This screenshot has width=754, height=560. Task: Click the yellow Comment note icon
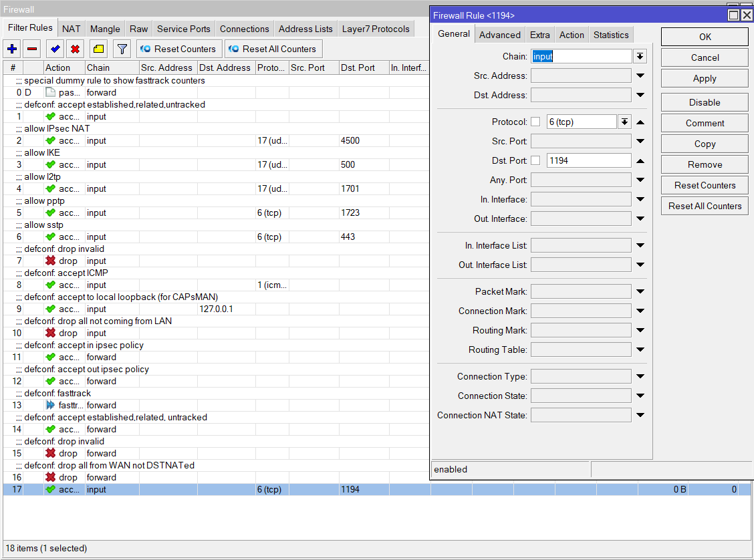tap(98, 49)
